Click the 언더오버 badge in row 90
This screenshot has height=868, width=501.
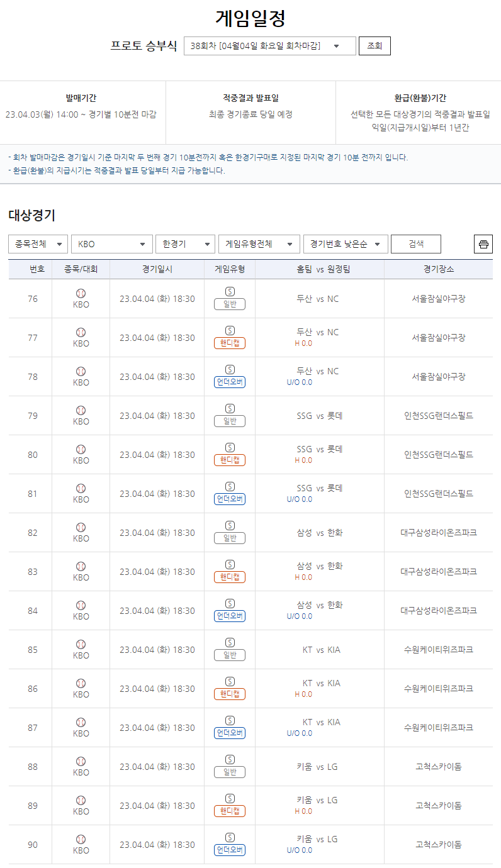click(230, 850)
